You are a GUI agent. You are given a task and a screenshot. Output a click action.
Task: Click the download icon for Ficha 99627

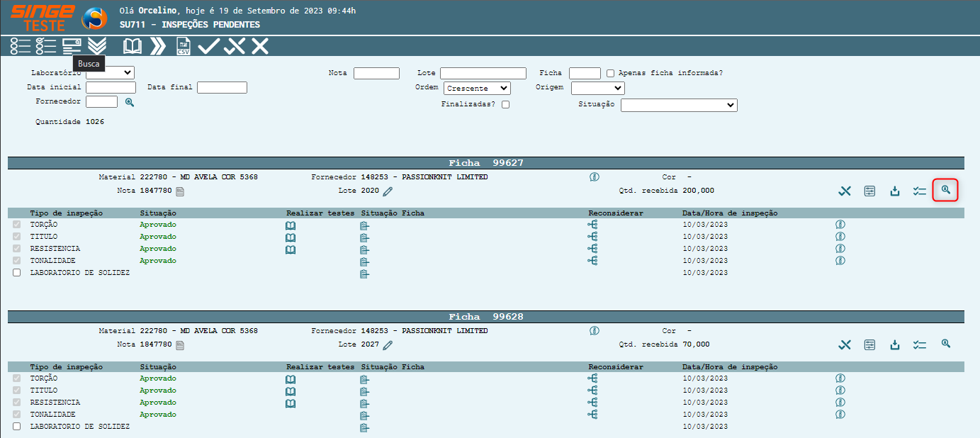[895, 191]
